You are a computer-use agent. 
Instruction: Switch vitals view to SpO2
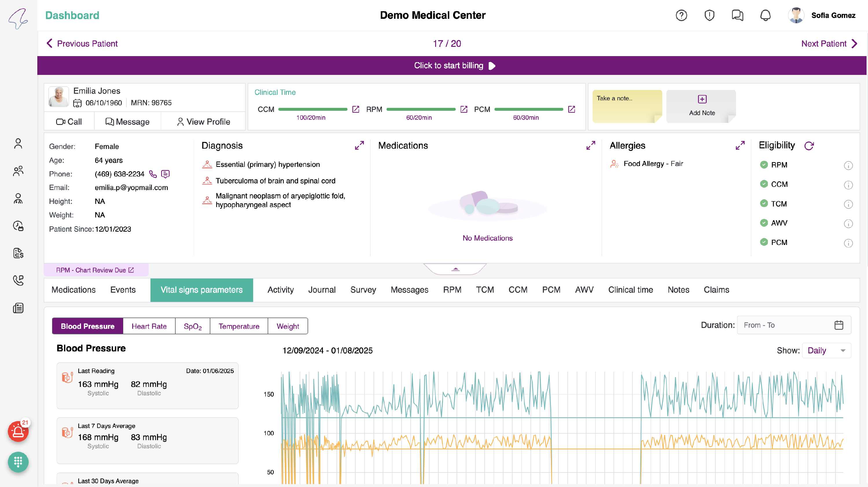pos(192,326)
